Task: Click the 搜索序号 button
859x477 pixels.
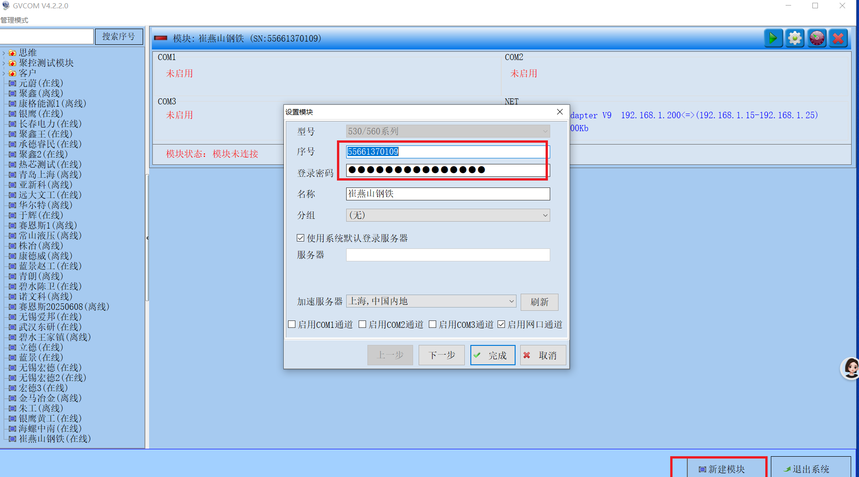Action: click(119, 37)
